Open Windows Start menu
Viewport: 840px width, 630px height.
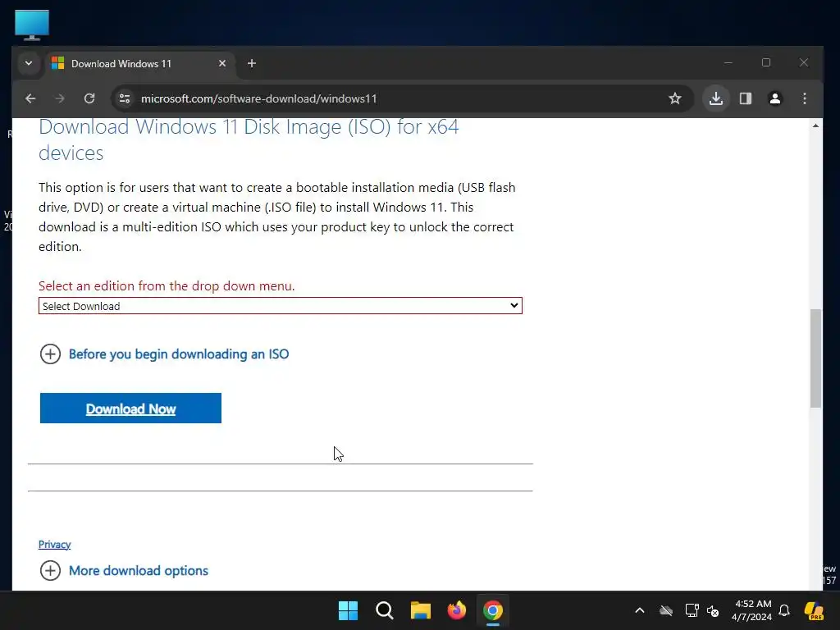[348, 610]
